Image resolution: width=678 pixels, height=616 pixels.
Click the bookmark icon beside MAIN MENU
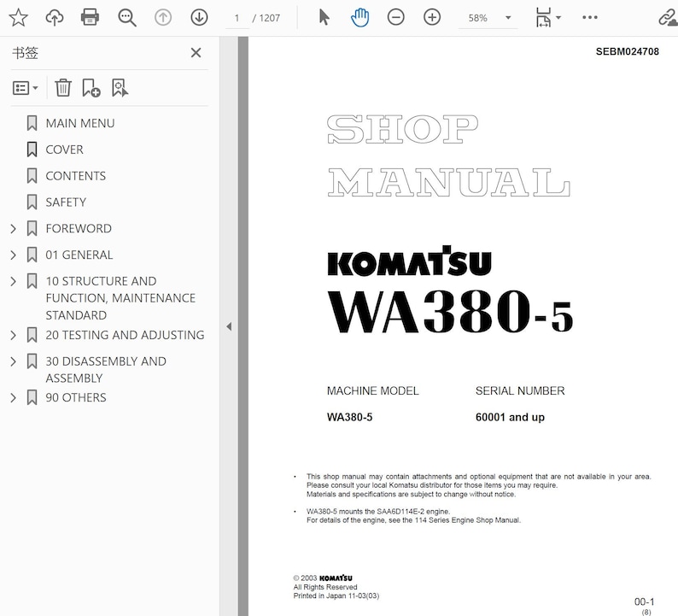32,123
